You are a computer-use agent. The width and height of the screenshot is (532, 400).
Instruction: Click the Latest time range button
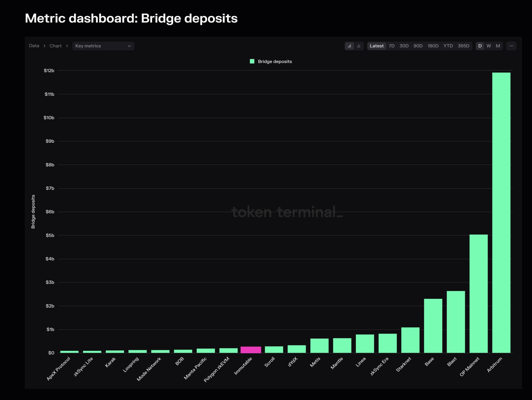pos(377,46)
